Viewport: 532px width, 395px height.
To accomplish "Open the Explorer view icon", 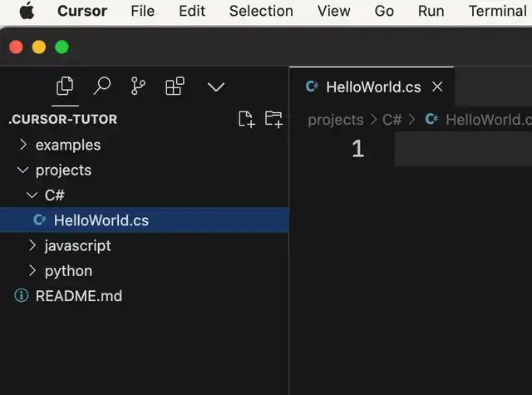I will coord(64,86).
